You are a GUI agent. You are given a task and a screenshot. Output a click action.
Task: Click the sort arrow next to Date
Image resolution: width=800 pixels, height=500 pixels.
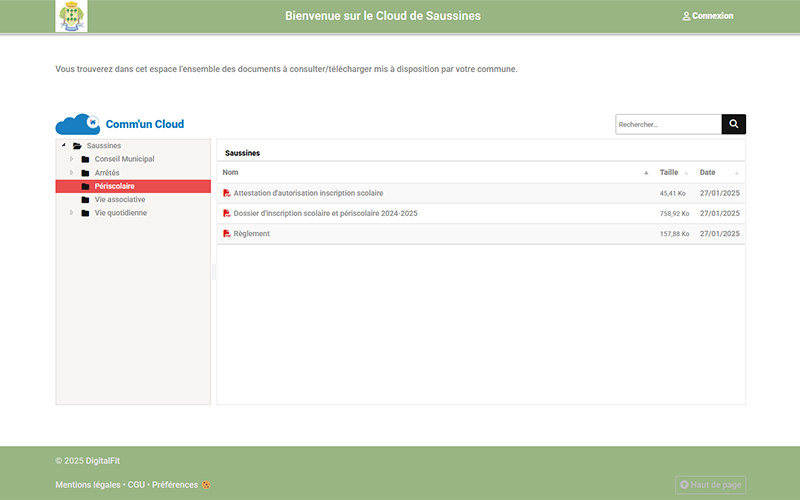point(737,173)
